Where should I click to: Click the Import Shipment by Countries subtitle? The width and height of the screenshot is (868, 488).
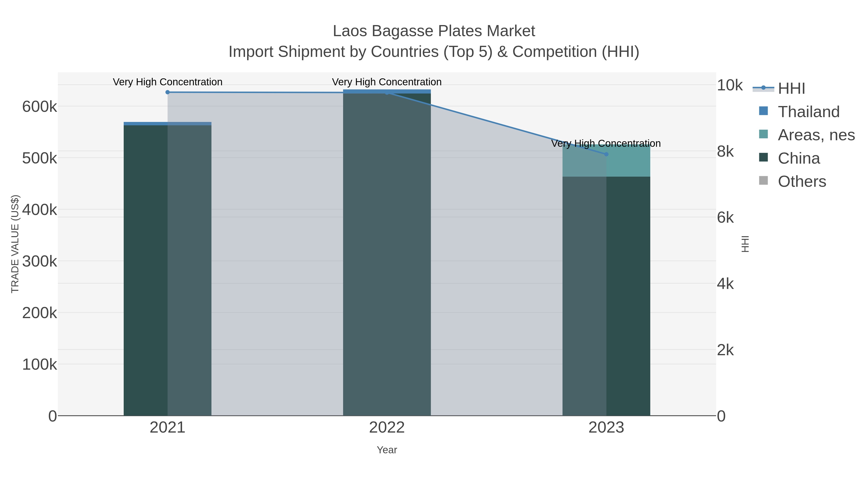click(x=434, y=52)
